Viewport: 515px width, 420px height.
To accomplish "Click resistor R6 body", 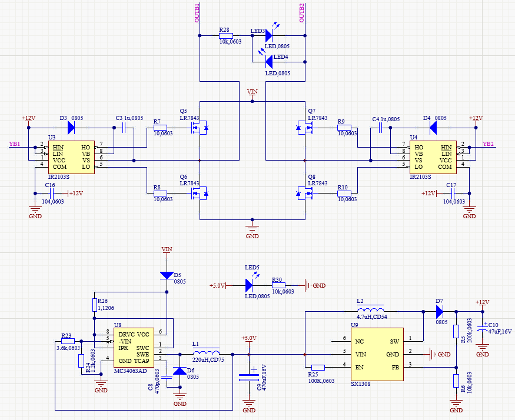I will [456, 381].
